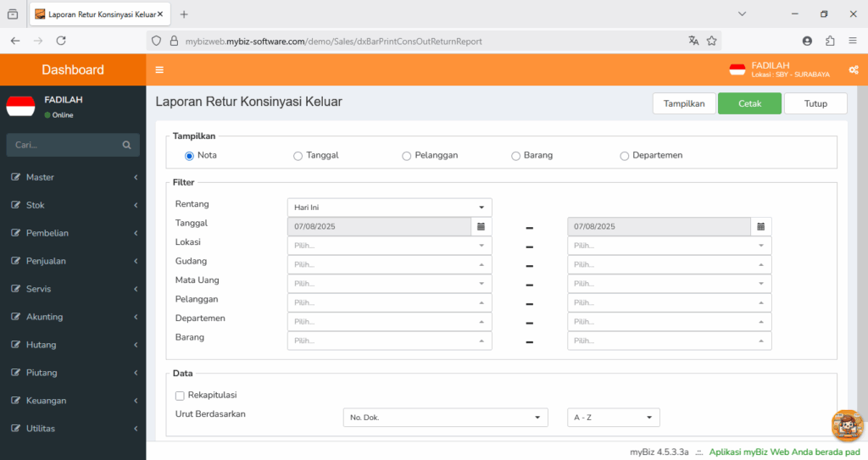
Task: Click the site security padlock icon
Action: click(x=174, y=41)
